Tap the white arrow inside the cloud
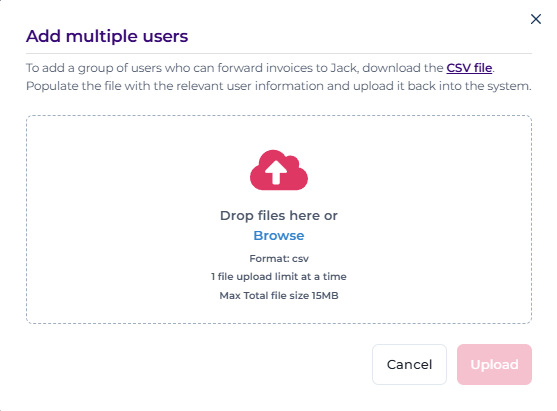Image resolution: width=557 pixels, height=411 pixels. 276,172
